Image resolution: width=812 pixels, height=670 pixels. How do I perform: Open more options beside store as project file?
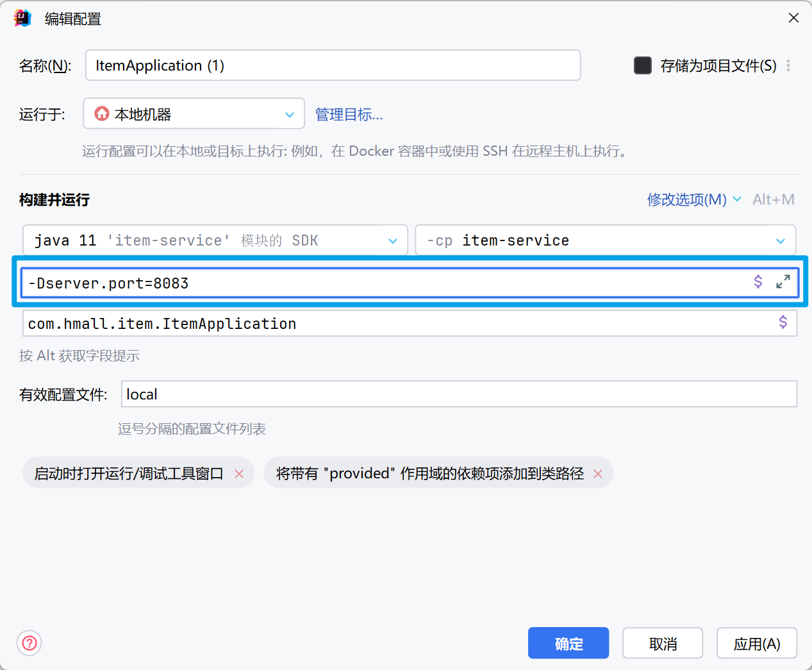[788, 65]
